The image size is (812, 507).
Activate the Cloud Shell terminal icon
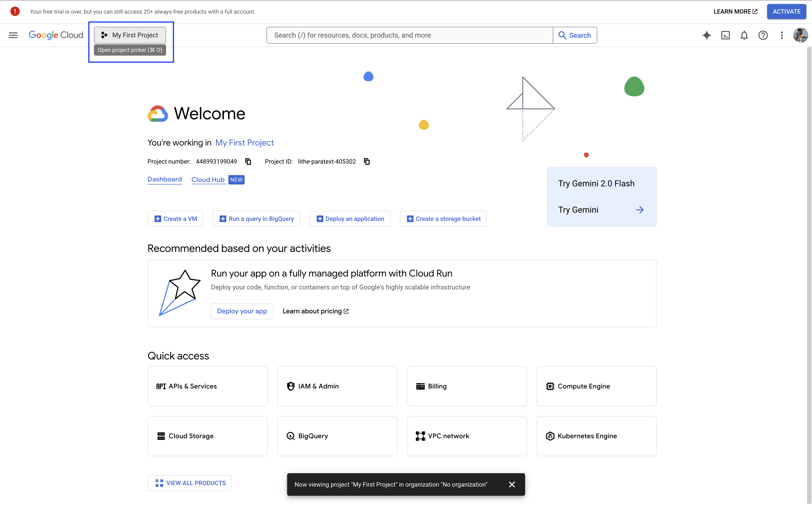pos(725,35)
